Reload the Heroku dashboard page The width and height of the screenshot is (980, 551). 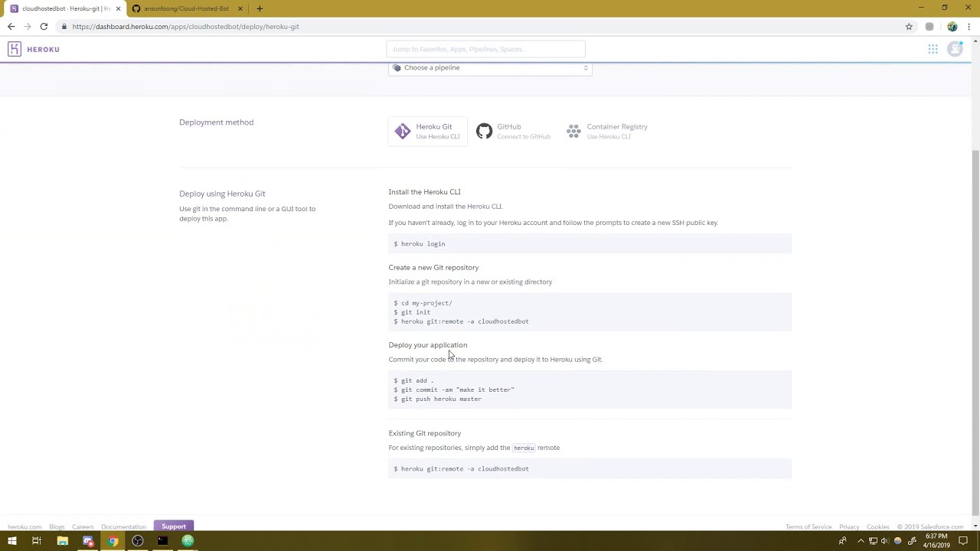44,27
